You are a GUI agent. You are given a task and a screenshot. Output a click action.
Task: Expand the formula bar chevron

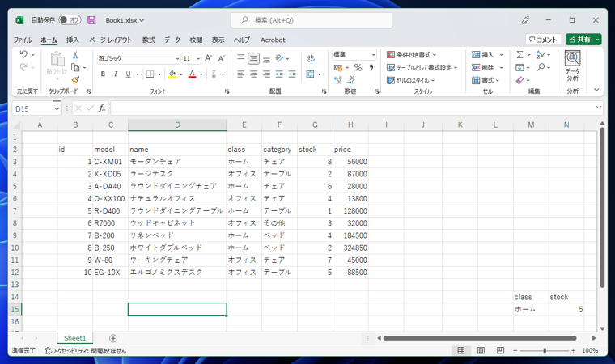(x=599, y=108)
